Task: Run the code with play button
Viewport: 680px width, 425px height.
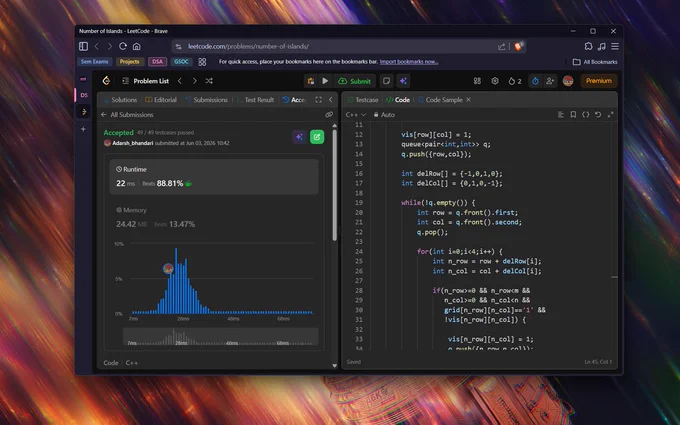Action: [x=325, y=81]
